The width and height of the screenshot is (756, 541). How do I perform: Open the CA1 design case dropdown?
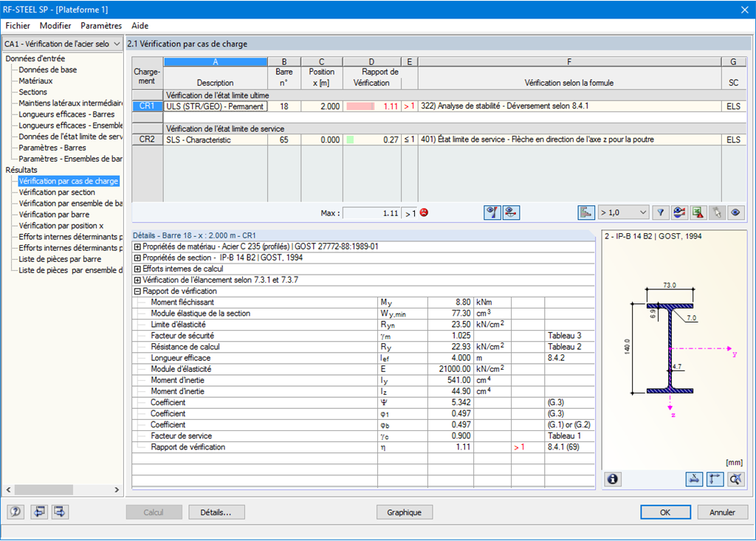point(63,44)
